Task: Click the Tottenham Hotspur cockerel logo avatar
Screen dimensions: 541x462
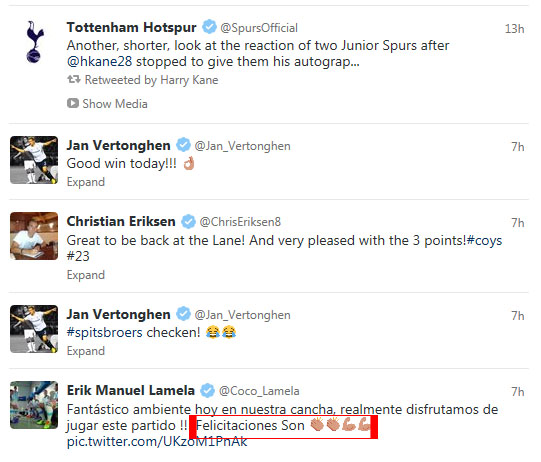Action: pos(35,42)
